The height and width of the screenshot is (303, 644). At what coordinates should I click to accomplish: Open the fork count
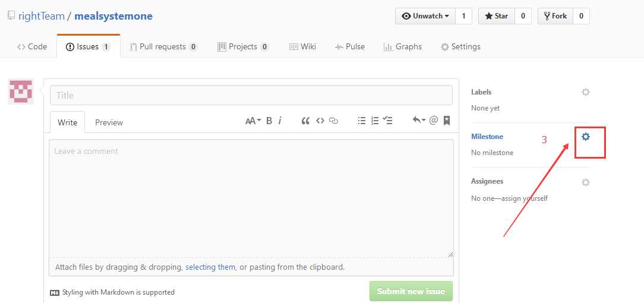[x=581, y=16]
